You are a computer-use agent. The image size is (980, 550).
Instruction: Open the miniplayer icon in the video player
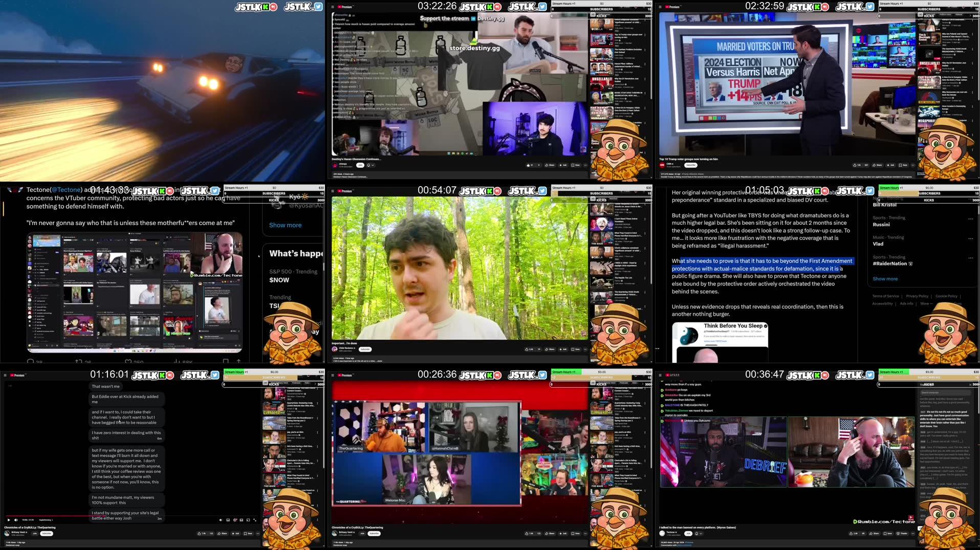point(242,520)
